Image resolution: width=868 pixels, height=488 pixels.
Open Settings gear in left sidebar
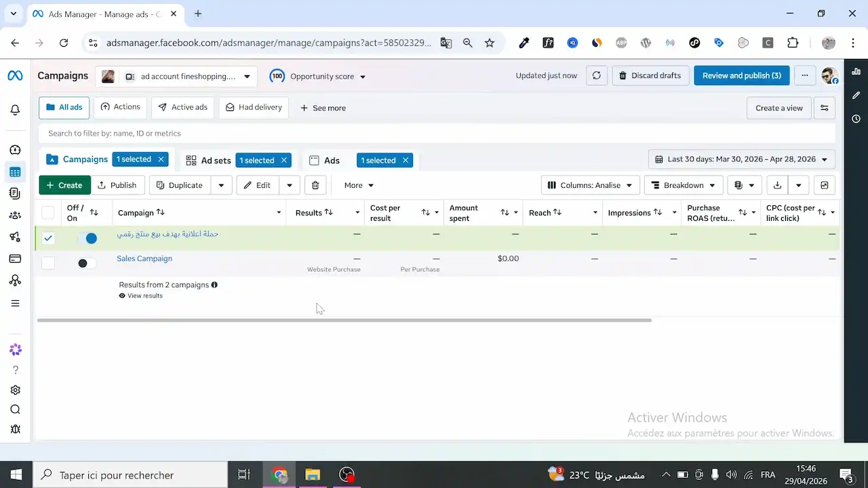(x=15, y=390)
